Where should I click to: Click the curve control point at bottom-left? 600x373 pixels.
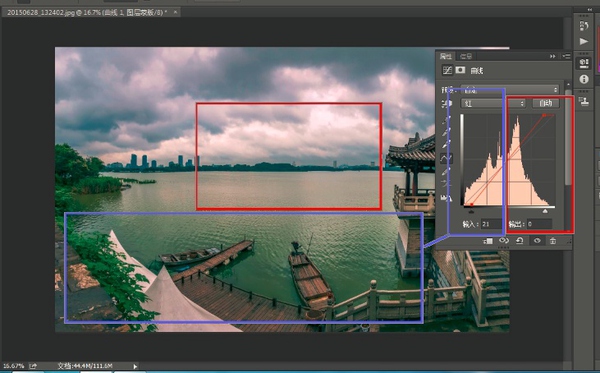[471, 204]
